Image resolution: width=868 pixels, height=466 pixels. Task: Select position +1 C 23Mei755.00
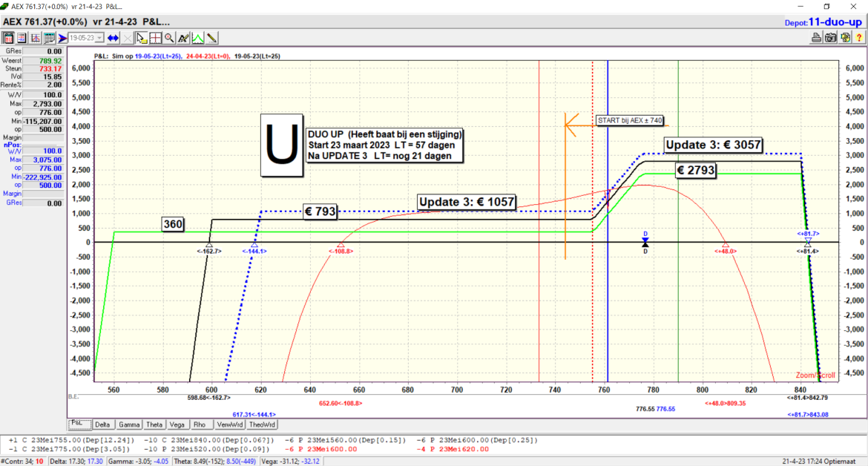click(x=71, y=441)
